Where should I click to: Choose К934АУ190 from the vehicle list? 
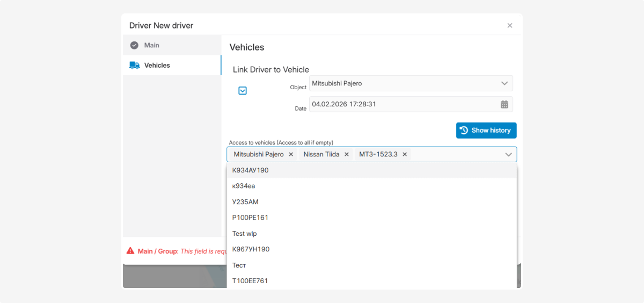250,170
